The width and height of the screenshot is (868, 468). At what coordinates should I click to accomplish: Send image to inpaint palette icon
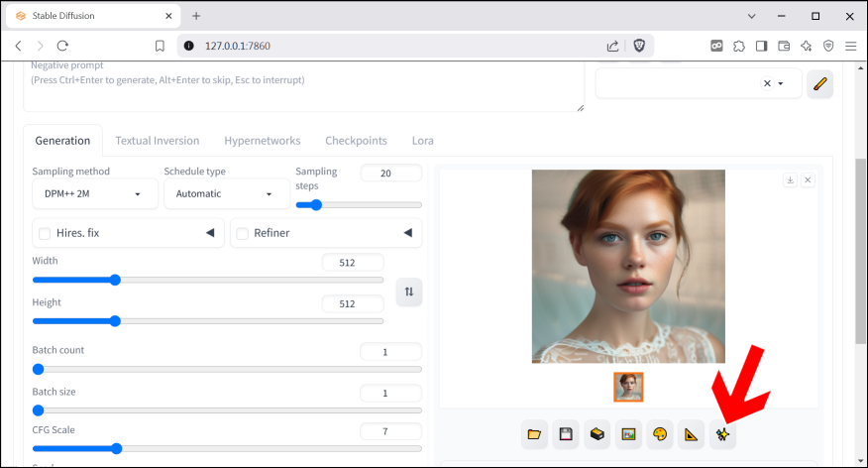pos(659,434)
